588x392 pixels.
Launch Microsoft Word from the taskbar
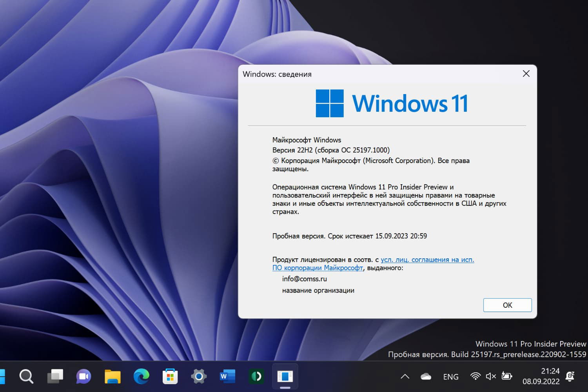point(227,376)
